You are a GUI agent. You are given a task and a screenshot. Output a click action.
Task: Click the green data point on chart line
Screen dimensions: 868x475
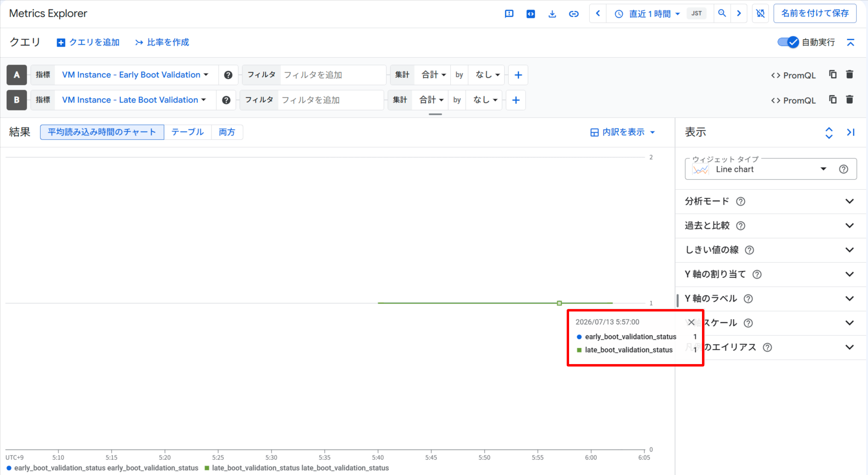coord(559,303)
